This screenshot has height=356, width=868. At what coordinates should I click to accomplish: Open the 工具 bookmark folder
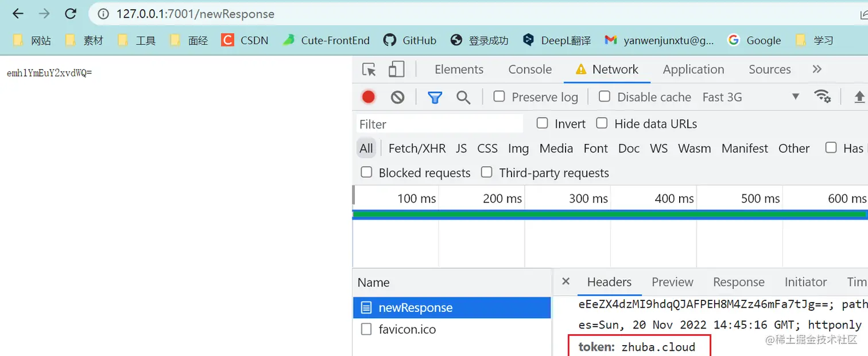pos(137,40)
